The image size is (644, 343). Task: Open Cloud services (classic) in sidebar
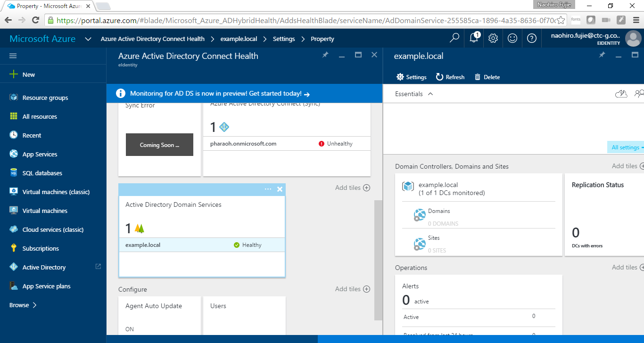[x=53, y=229]
